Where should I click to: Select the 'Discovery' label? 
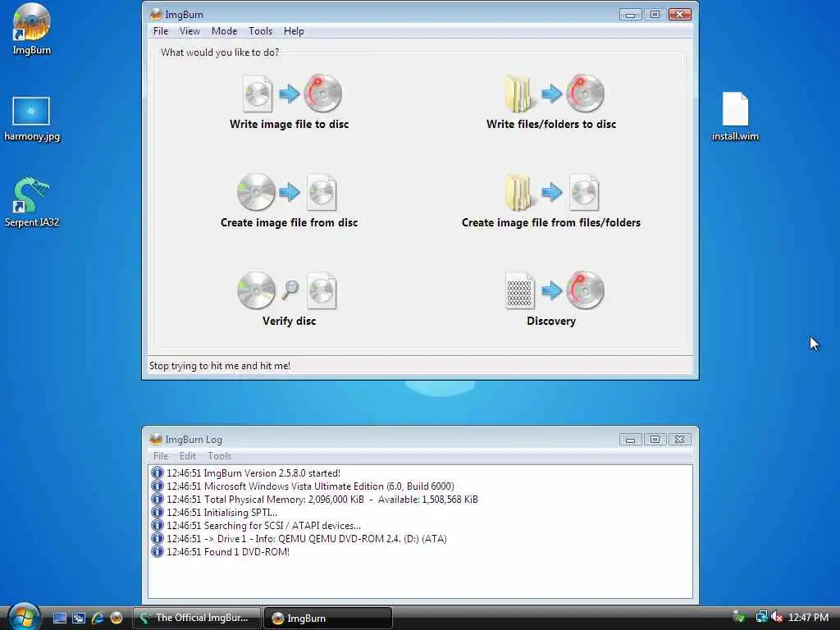(551, 322)
